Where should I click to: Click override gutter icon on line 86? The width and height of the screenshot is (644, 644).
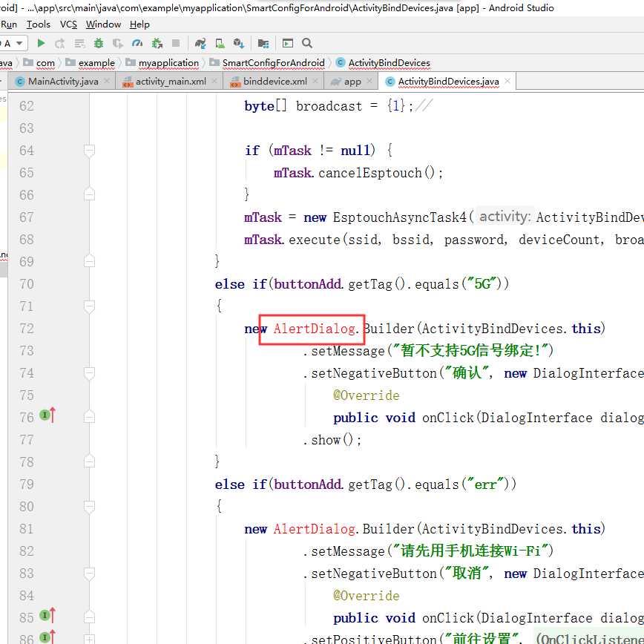(47, 637)
